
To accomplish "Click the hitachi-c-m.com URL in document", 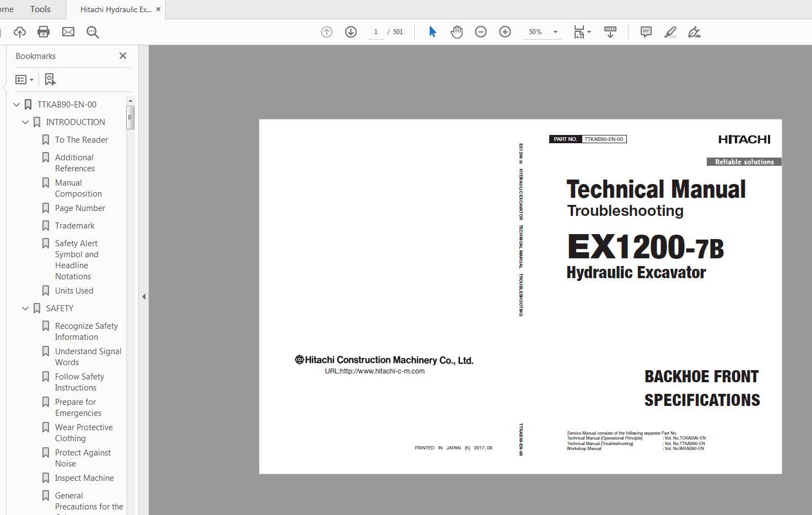I will coord(375,371).
